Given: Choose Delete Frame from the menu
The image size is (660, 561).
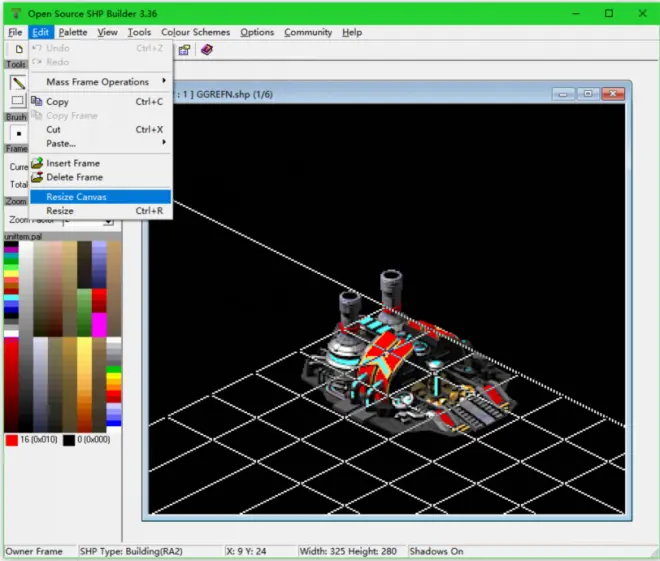Looking at the screenshot, I should (101, 177).
